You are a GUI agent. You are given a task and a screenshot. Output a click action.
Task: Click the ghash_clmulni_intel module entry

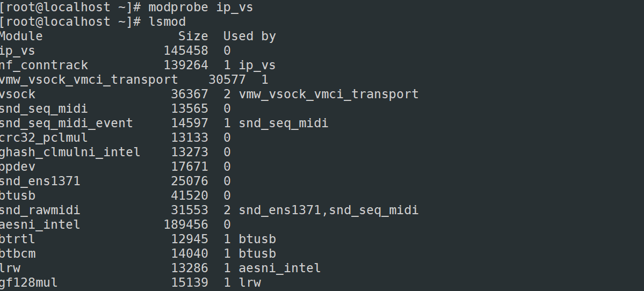click(70, 152)
